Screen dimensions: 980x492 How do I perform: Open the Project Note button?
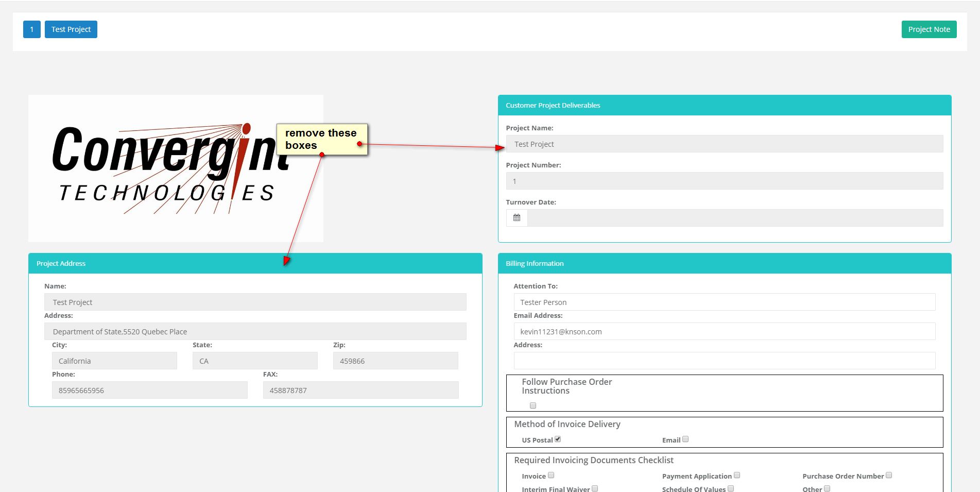(x=929, y=29)
